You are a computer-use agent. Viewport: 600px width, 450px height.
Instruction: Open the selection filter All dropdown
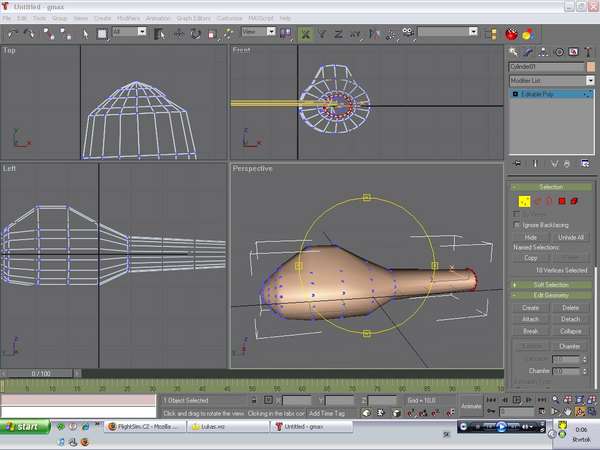coord(129,31)
